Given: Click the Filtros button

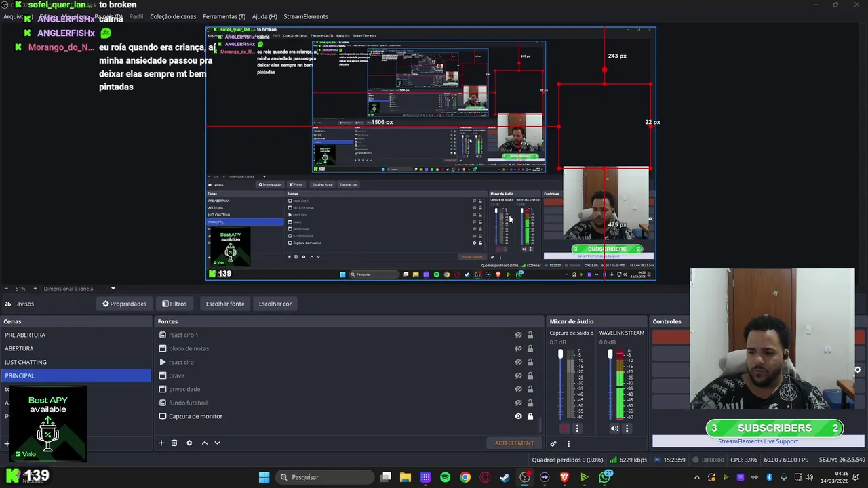Looking at the screenshot, I should pyautogui.click(x=174, y=304).
